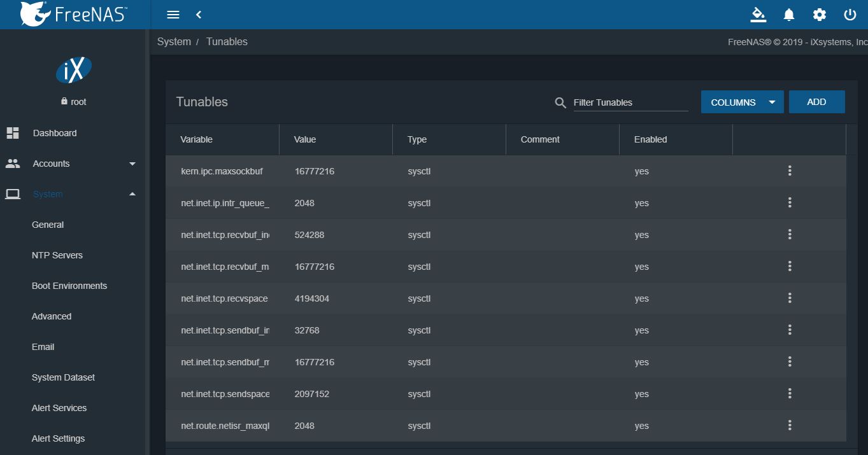Open Boot Environments in sidebar
Image resolution: width=868 pixels, height=455 pixels.
[x=69, y=286]
